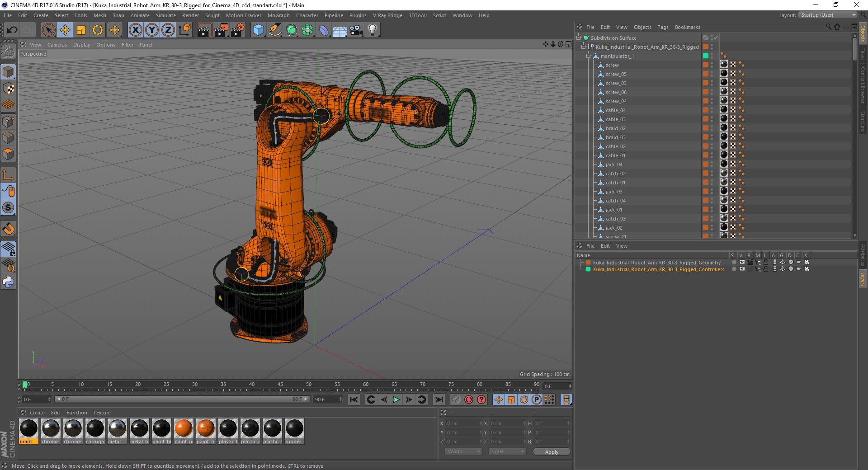Image resolution: width=868 pixels, height=470 pixels.
Task: Switch to Texture mode in left sidebar
Action: (x=8, y=88)
